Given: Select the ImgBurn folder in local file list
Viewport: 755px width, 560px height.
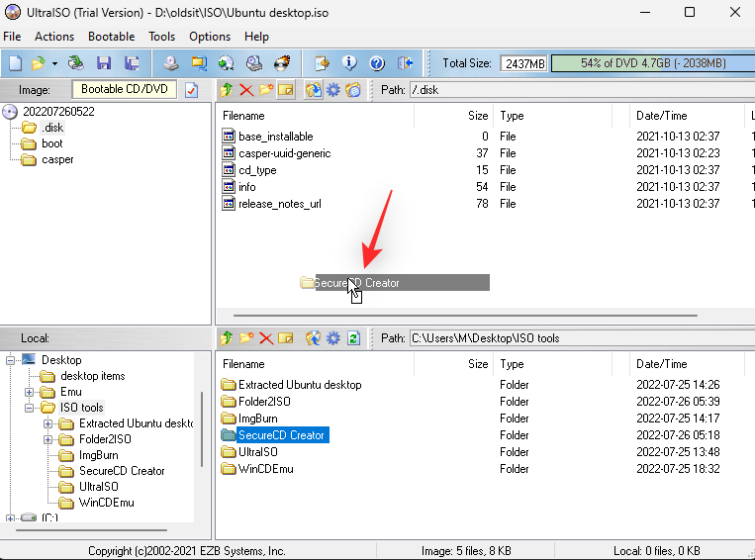Looking at the screenshot, I should pyautogui.click(x=257, y=418).
